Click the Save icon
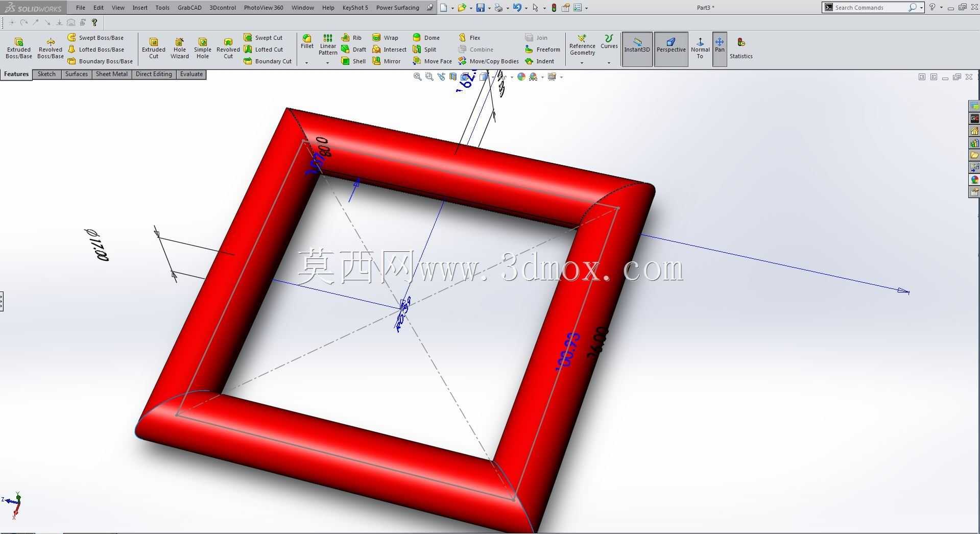980x534 pixels. pyautogui.click(x=480, y=8)
